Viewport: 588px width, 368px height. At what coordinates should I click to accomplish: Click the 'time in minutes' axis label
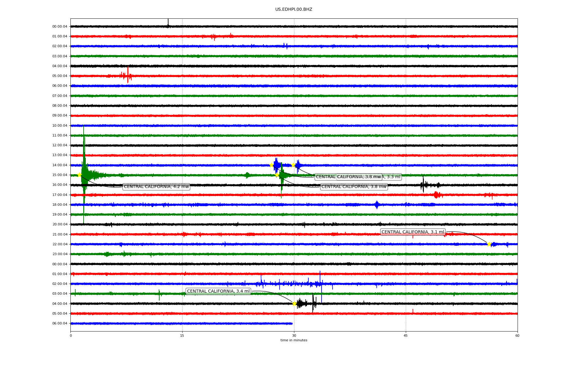294,340
